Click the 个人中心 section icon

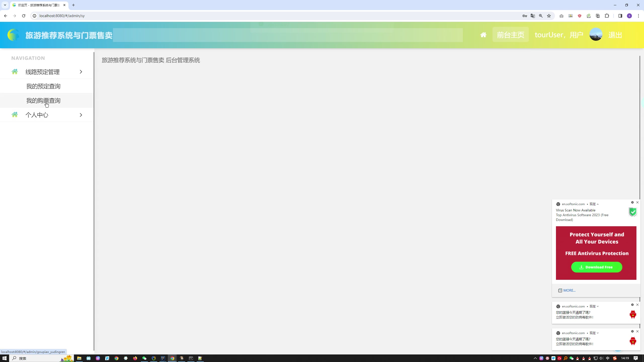15,114
